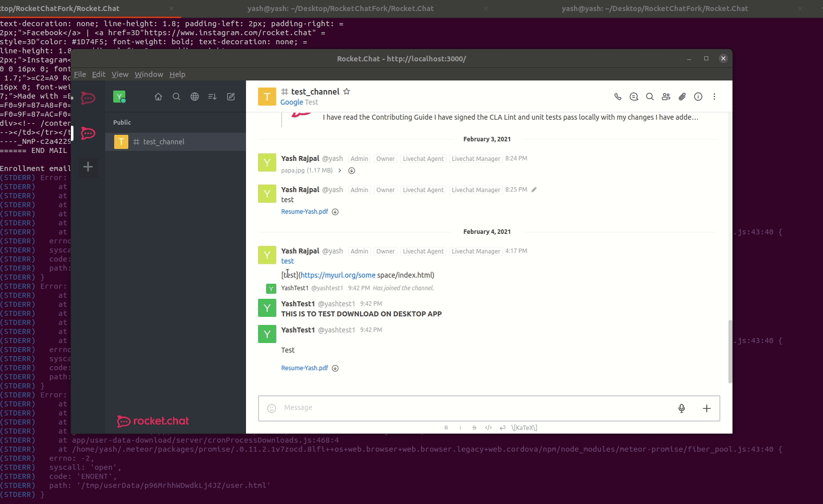Open Window menu

149,74
